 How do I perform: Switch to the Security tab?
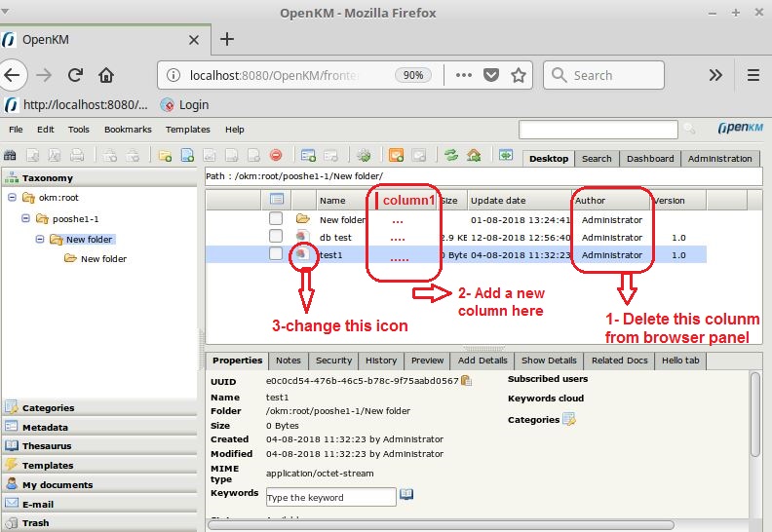click(x=333, y=361)
